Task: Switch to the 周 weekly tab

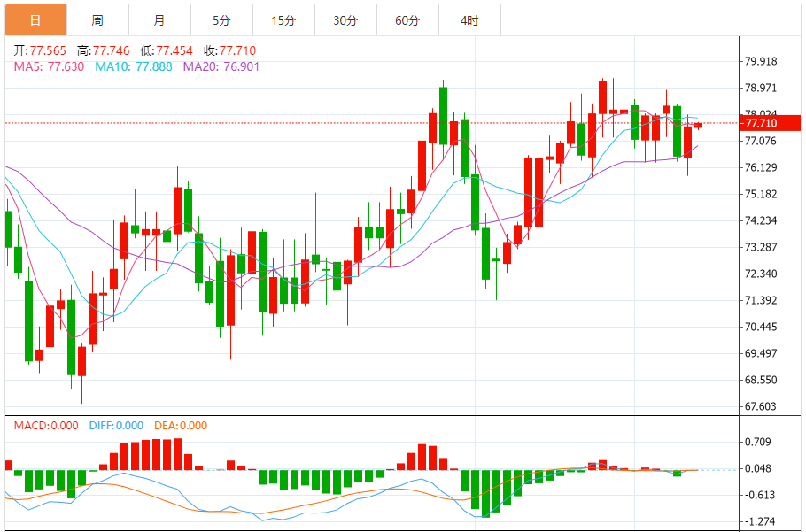Action: 97,20
